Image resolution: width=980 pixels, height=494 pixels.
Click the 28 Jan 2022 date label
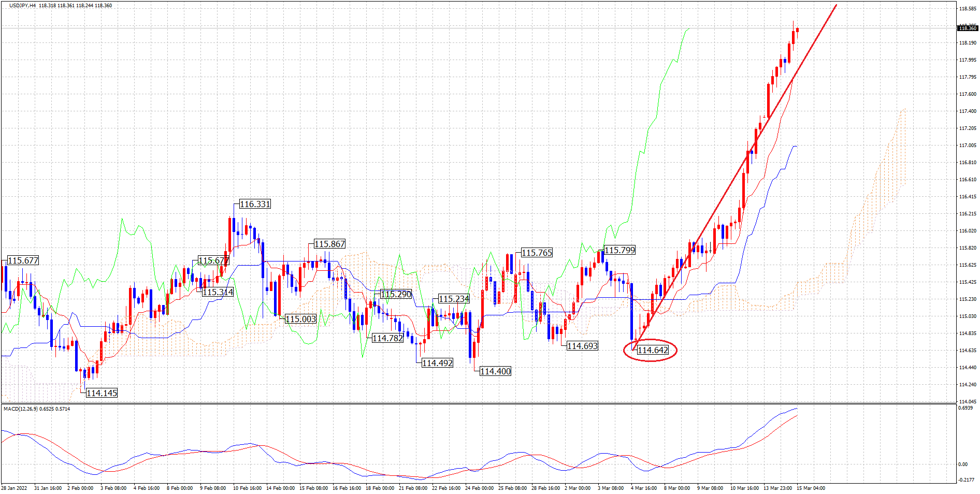click(15, 488)
